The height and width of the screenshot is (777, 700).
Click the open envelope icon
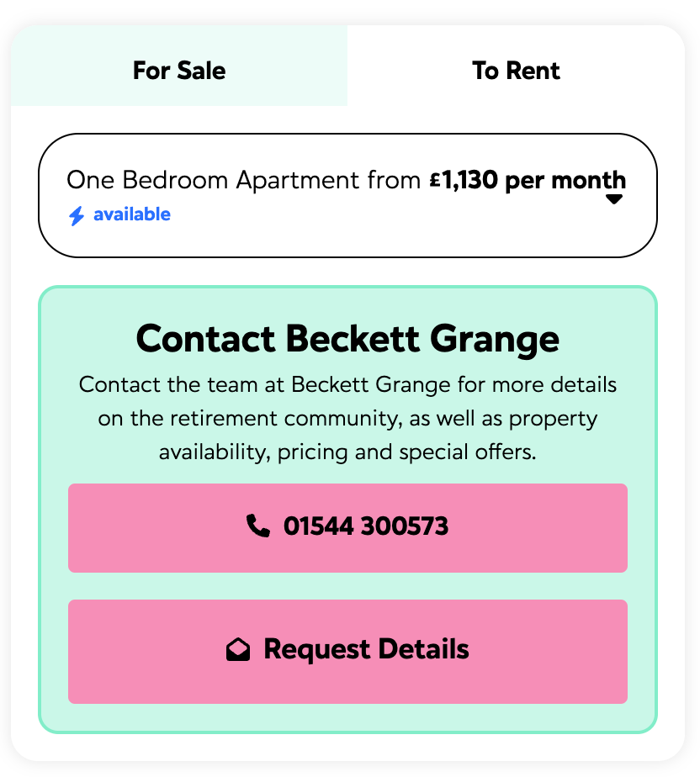(x=238, y=650)
